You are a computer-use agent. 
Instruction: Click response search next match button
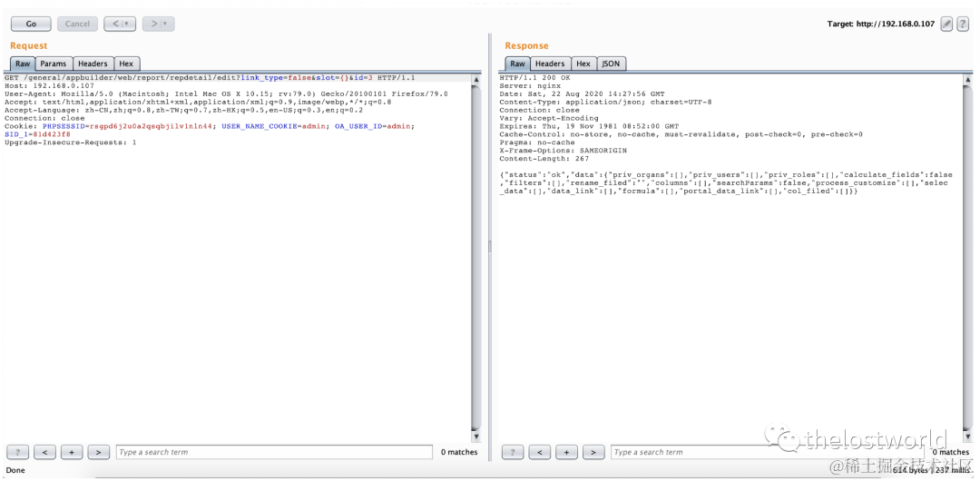(x=593, y=452)
